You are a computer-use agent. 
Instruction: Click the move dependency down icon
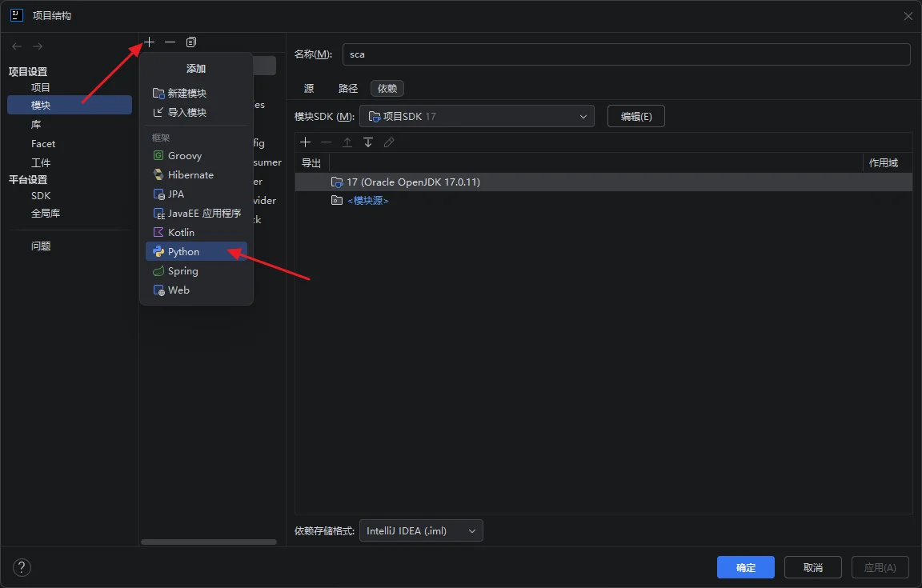point(368,142)
